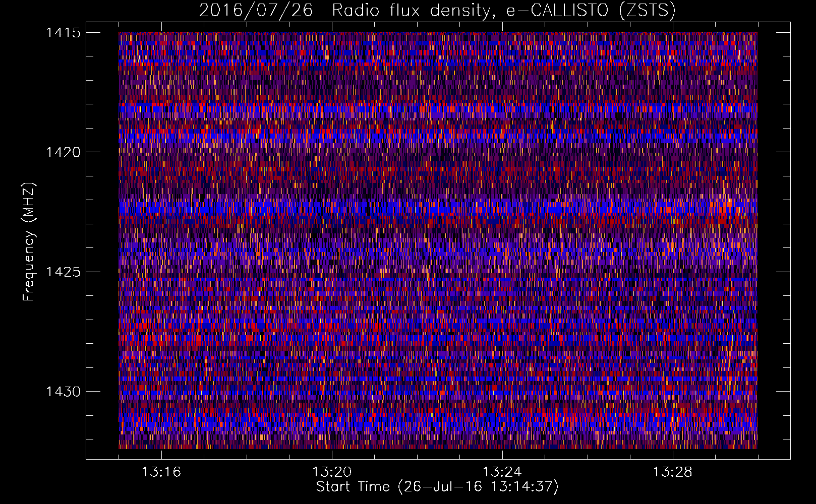Click the 13:28 time axis label
Viewport: 816px width, 504px height.
pos(673,472)
